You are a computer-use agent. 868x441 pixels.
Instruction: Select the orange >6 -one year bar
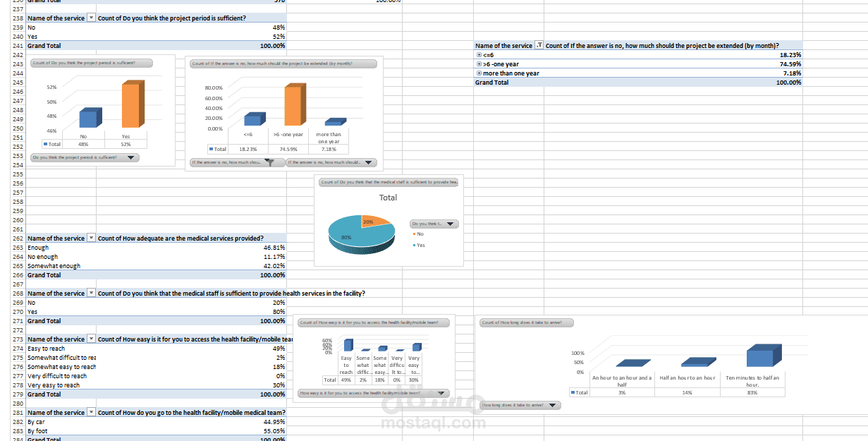pos(296,104)
